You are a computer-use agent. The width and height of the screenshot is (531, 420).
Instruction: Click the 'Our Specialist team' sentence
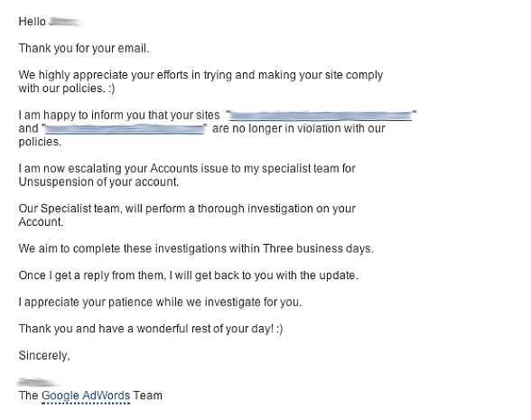pyautogui.click(x=187, y=215)
